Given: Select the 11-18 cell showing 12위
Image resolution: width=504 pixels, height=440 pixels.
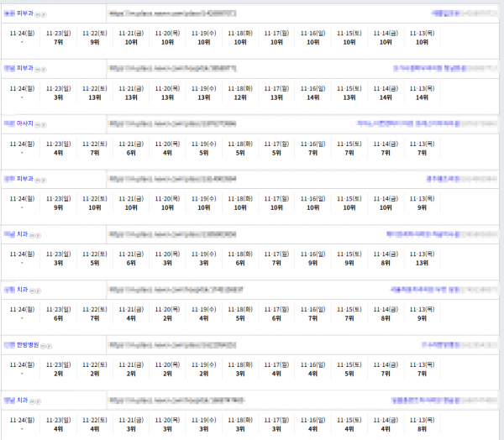Looking at the screenshot, I should pyautogui.click(x=240, y=93).
